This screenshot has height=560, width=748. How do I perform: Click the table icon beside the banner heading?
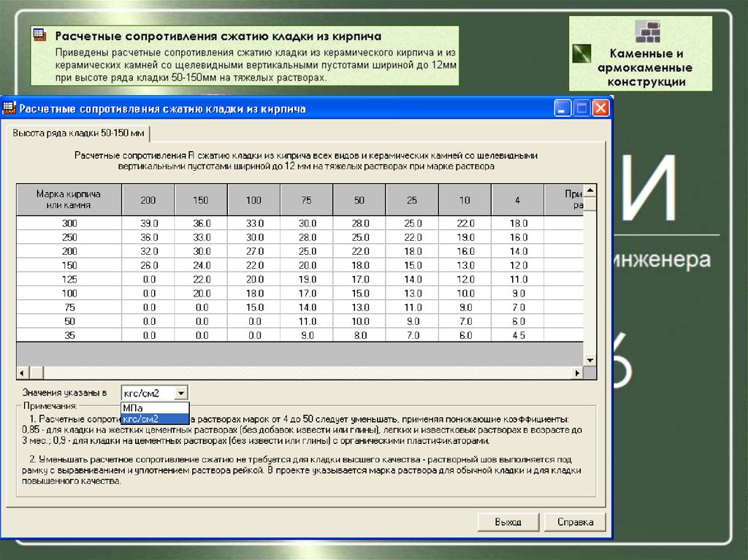pos(40,36)
